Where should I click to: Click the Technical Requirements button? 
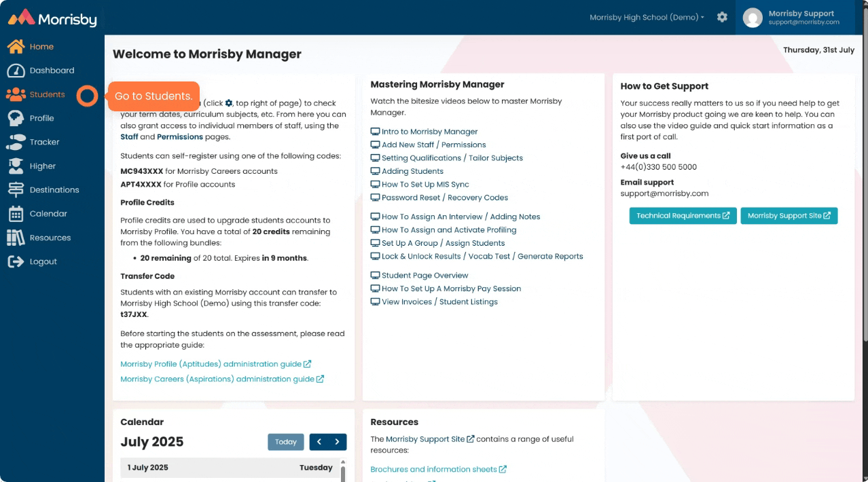pos(683,216)
